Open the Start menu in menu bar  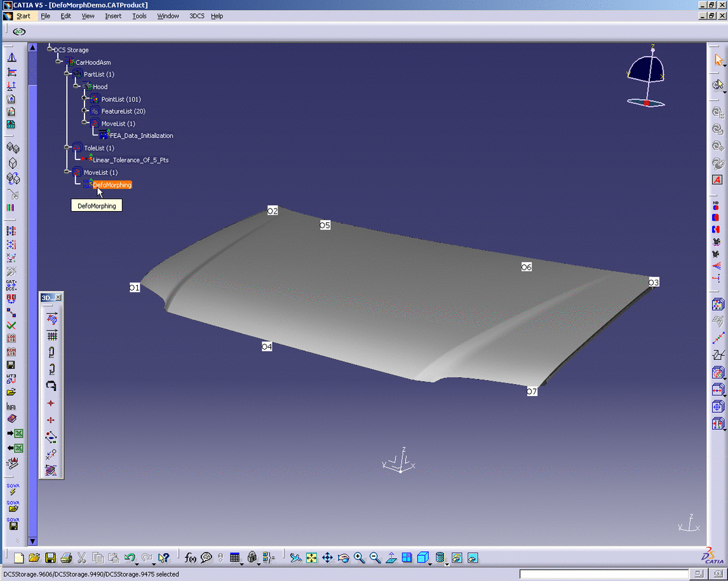click(x=24, y=16)
